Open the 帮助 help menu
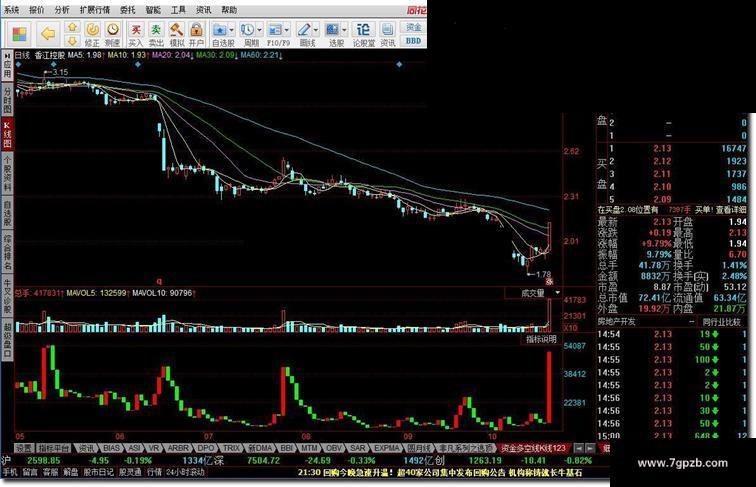The image size is (756, 487). coord(229,10)
